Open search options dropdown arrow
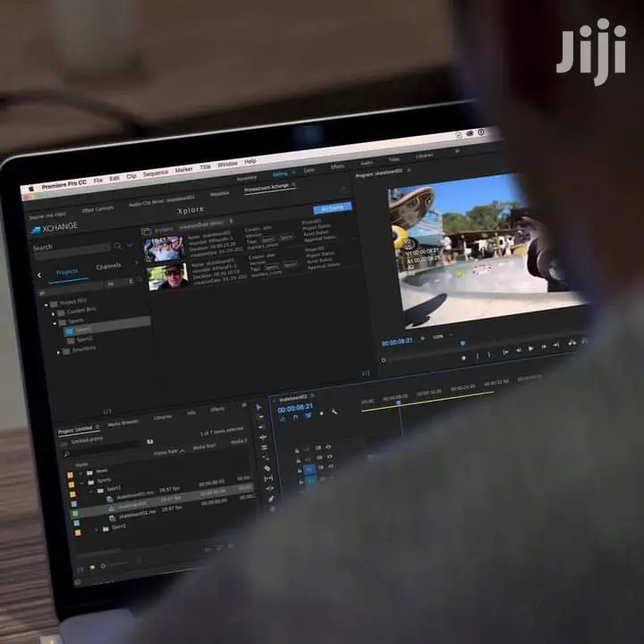Image resolution: width=644 pixels, height=644 pixels. (x=130, y=245)
